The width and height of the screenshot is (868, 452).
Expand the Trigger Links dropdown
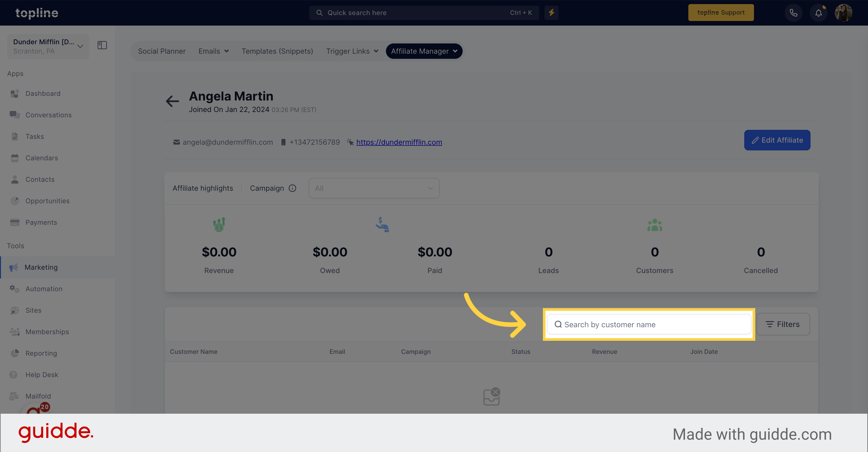coord(352,51)
